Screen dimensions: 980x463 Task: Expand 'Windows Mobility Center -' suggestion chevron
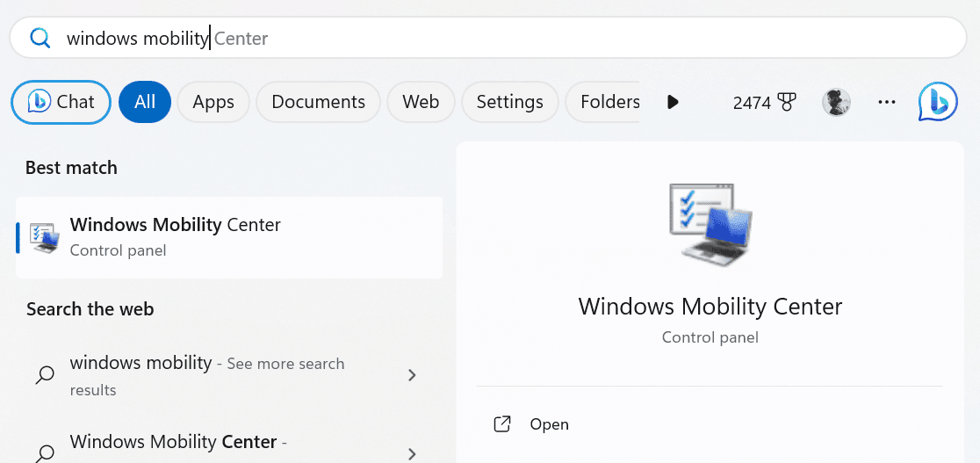[412, 453]
